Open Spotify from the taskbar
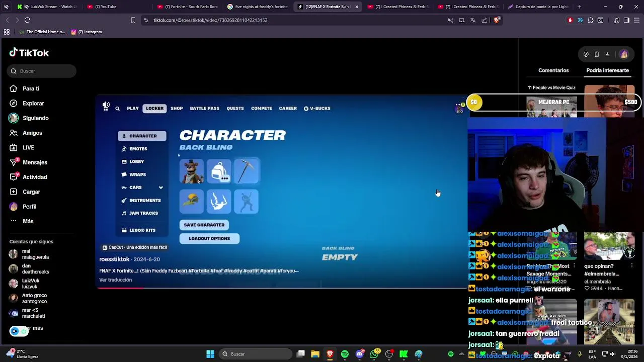The image size is (644, 362). 345,354
